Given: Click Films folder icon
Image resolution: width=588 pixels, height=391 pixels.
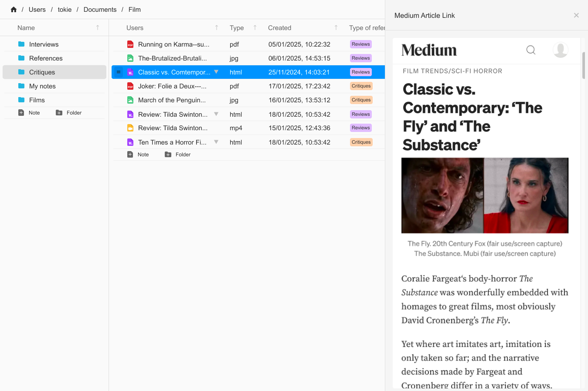Looking at the screenshot, I should 21,100.
